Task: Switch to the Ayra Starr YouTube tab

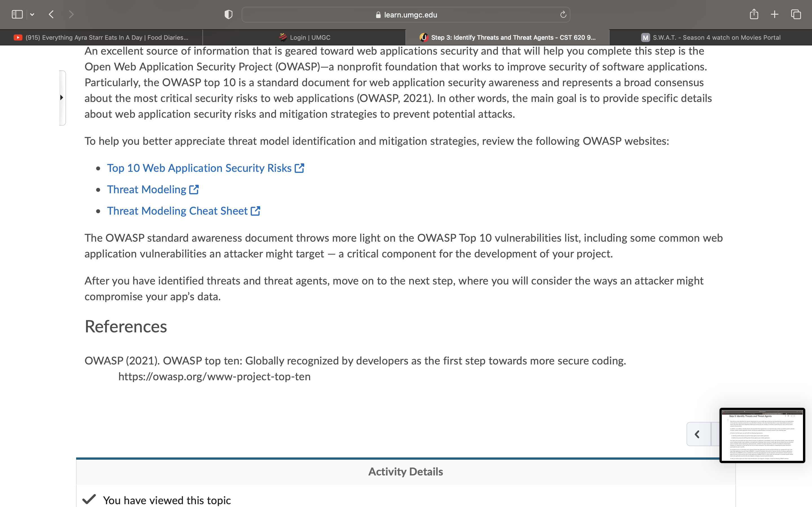Action: click(x=101, y=37)
